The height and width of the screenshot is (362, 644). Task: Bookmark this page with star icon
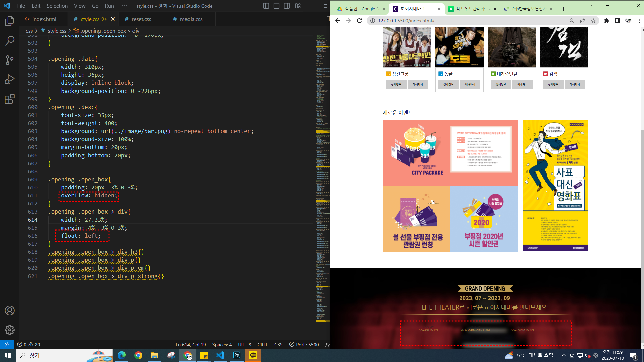point(593,21)
